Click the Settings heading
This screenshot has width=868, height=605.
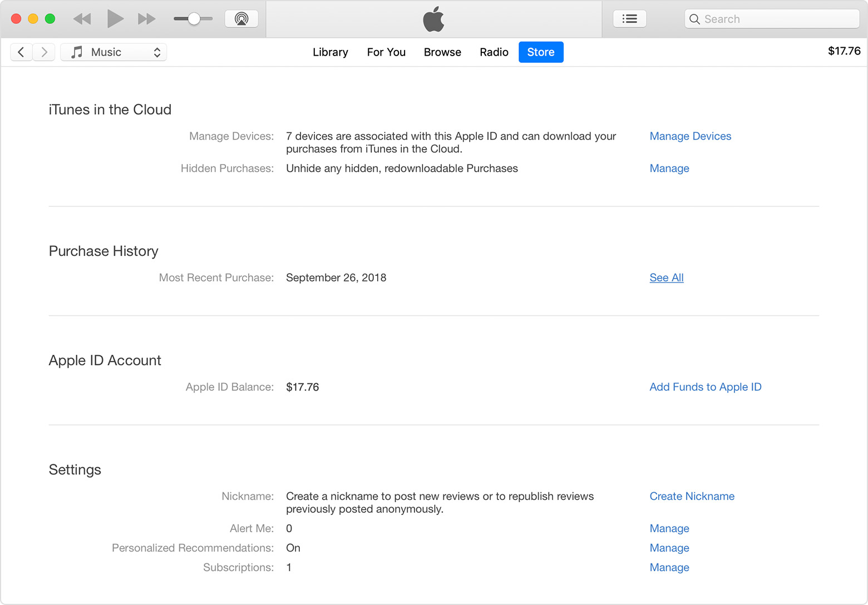tap(75, 470)
